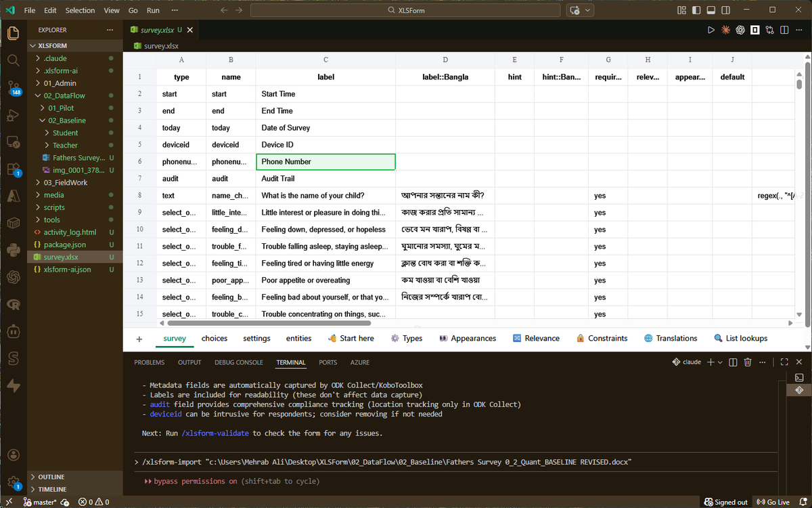Open the Accounts icon in activity bar
Screen dimensions: 812x508
(13, 454)
